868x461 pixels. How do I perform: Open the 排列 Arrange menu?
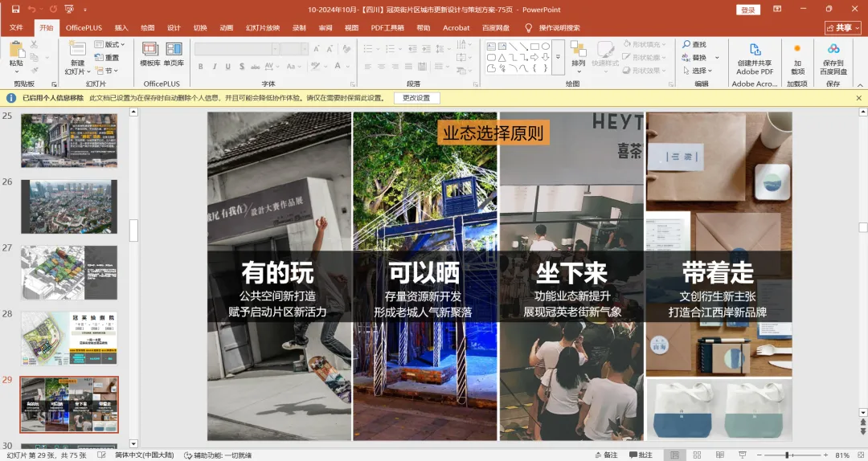pyautogui.click(x=578, y=55)
